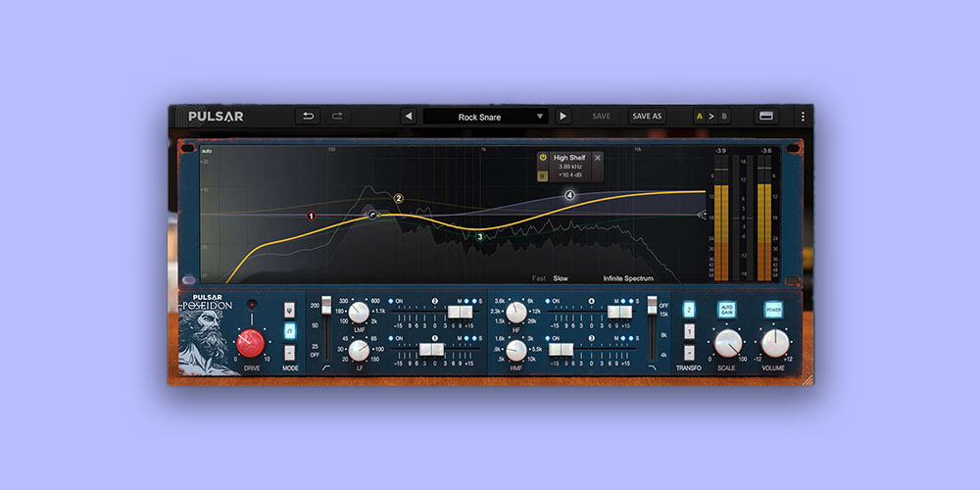The height and width of the screenshot is (490, 980).
Task: Click the SAVE AS button
Action: (647, 117)
